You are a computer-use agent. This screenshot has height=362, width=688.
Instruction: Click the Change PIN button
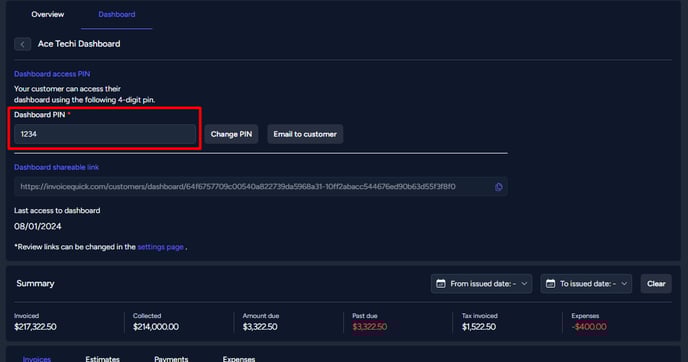point(231,134)
